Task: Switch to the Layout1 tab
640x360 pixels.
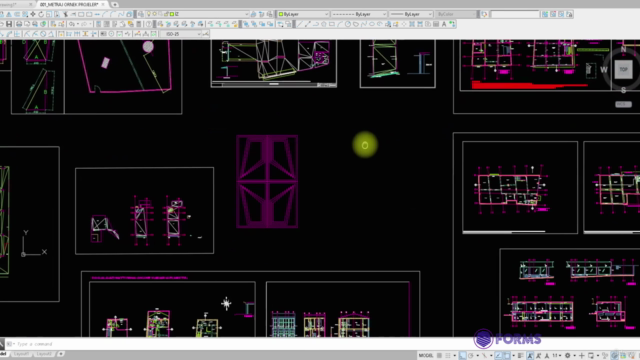Action: point(20,354)
